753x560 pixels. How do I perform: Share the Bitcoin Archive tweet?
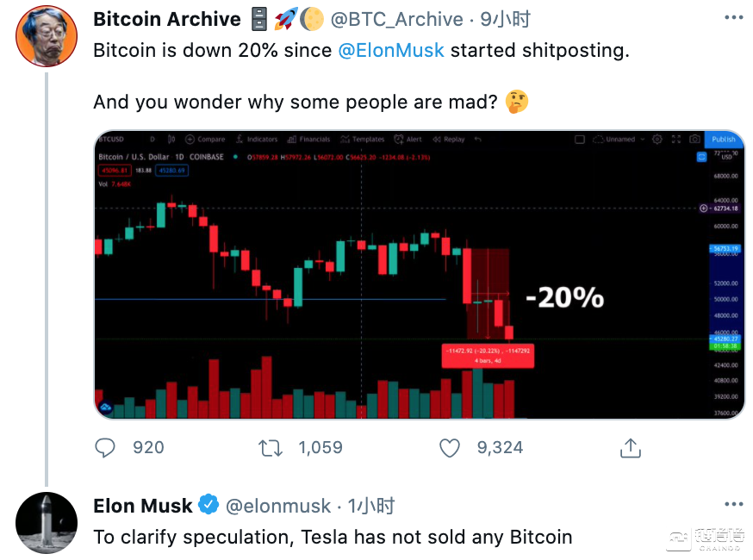click(630, 448)
